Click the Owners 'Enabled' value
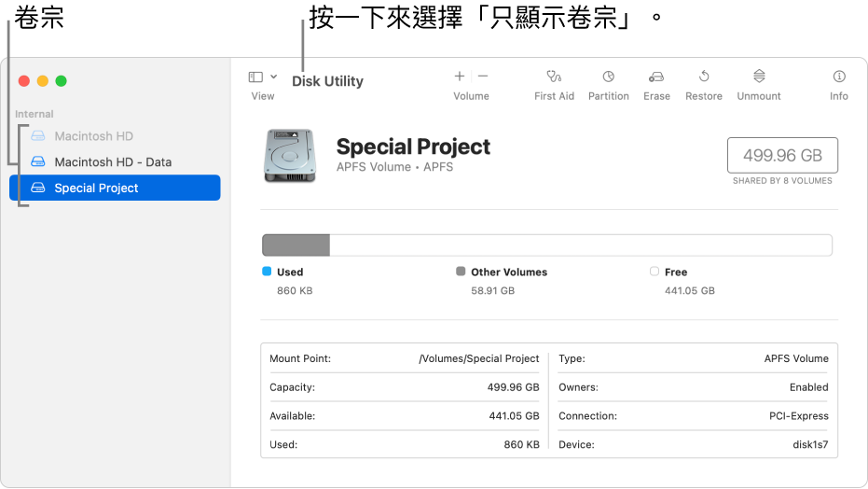868x489 pixels. coord(808,387)
